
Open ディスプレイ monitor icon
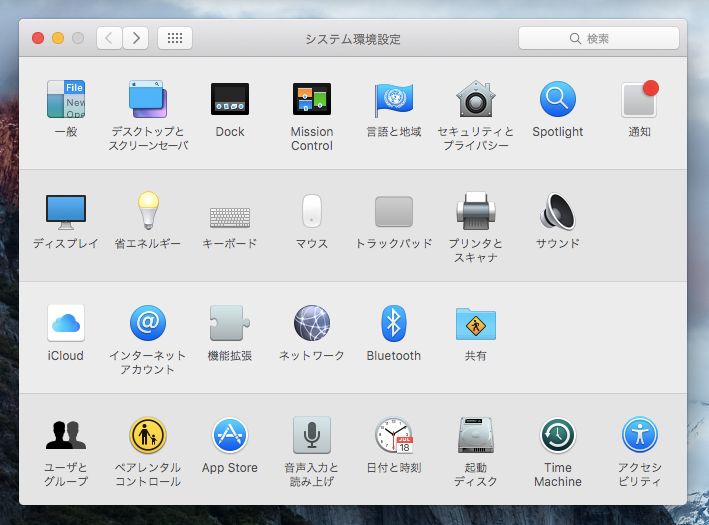[x=66, y=212]
